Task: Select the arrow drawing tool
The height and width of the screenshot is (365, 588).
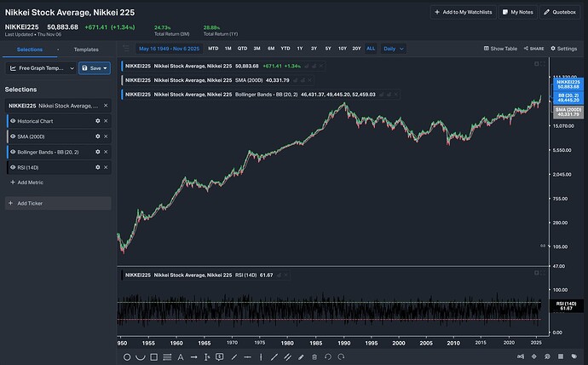Action: (194, 357)
